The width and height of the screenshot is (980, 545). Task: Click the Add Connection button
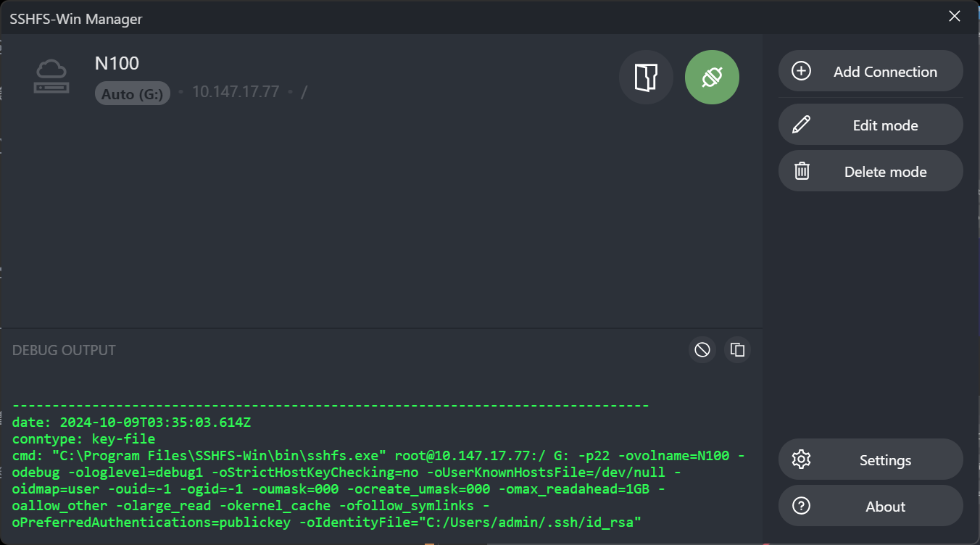click(871, 71)
